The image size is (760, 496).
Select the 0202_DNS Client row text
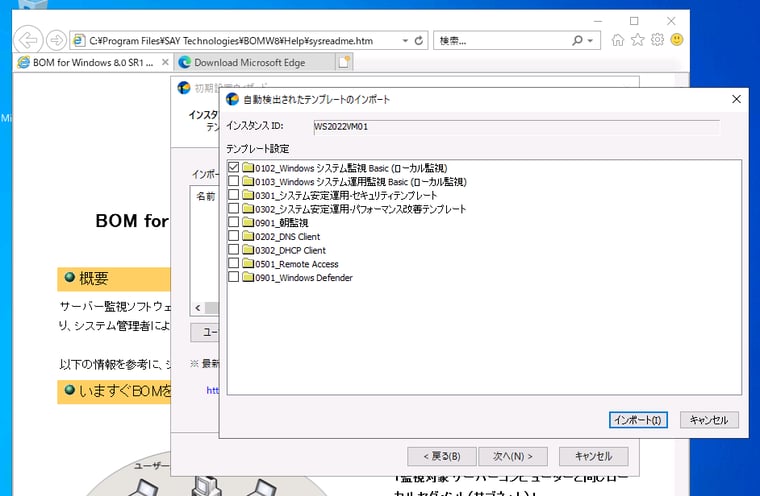coord(287,237)
